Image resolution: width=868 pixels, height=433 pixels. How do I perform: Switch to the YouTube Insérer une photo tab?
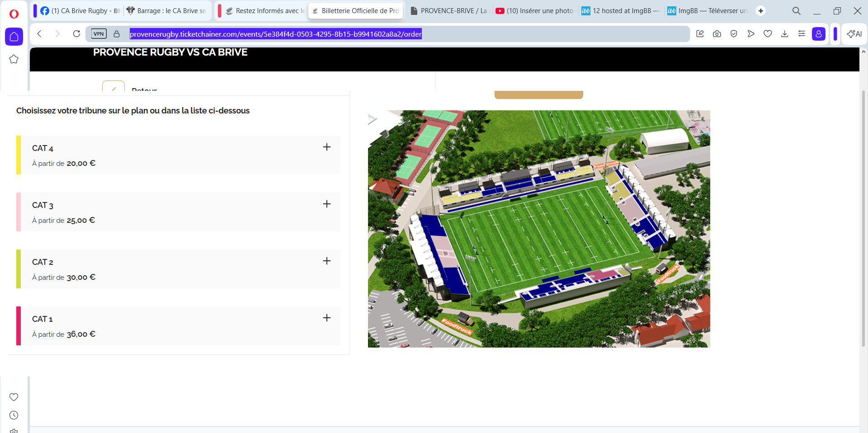coord(535,11)
